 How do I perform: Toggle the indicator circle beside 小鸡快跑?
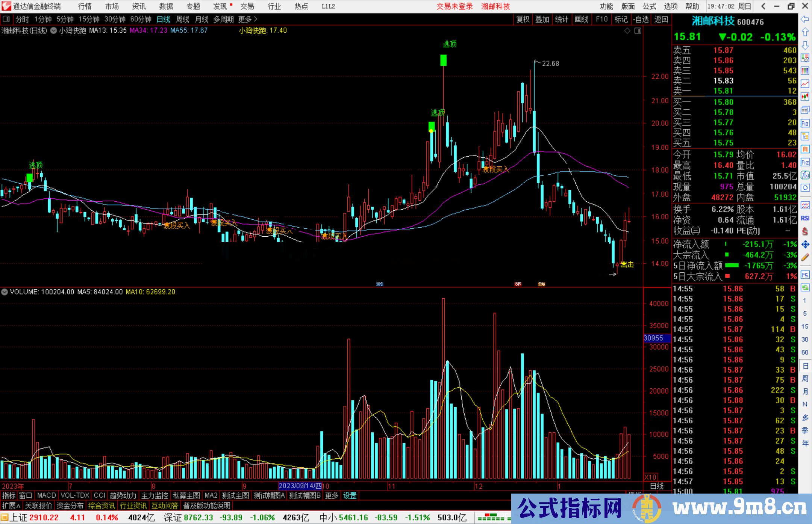click(54, 31)
